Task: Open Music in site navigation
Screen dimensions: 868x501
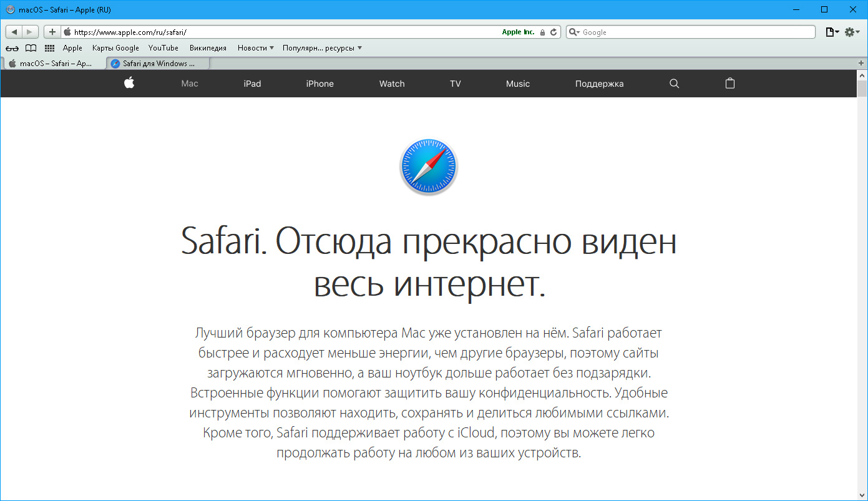Action: (518, 84)
